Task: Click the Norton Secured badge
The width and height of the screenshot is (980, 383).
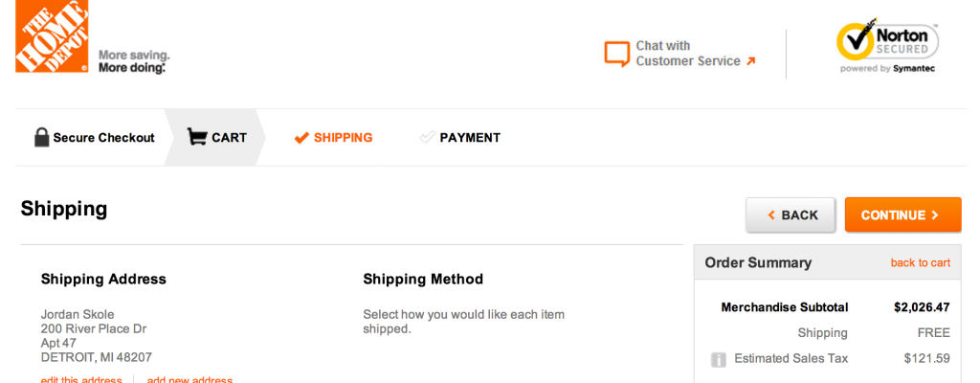Action: point(887,47)
